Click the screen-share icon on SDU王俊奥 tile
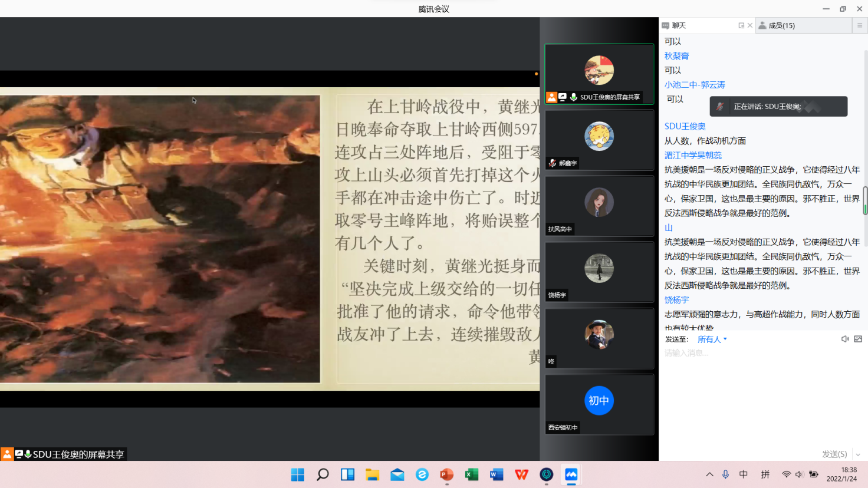The width and height of the screenshot is (868, 488). [563, 97]
